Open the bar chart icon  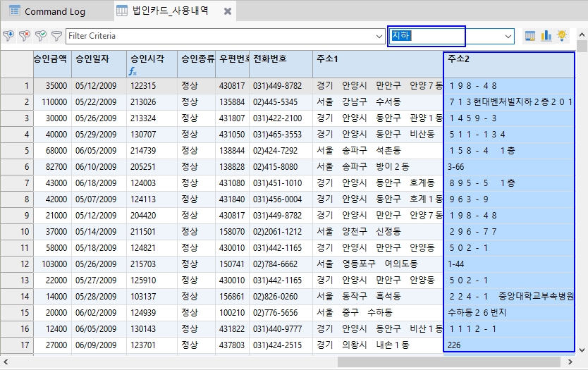click(x=546, y=36)
